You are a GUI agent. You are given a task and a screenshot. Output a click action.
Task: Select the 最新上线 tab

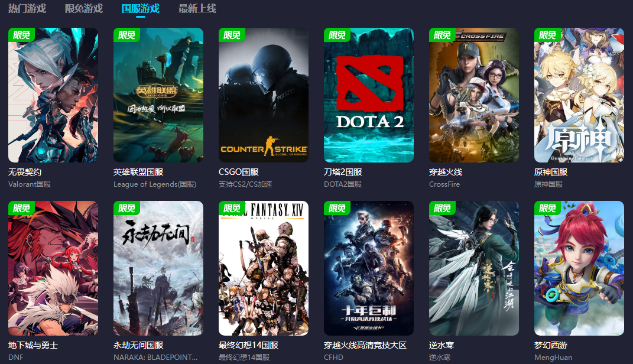197,8
